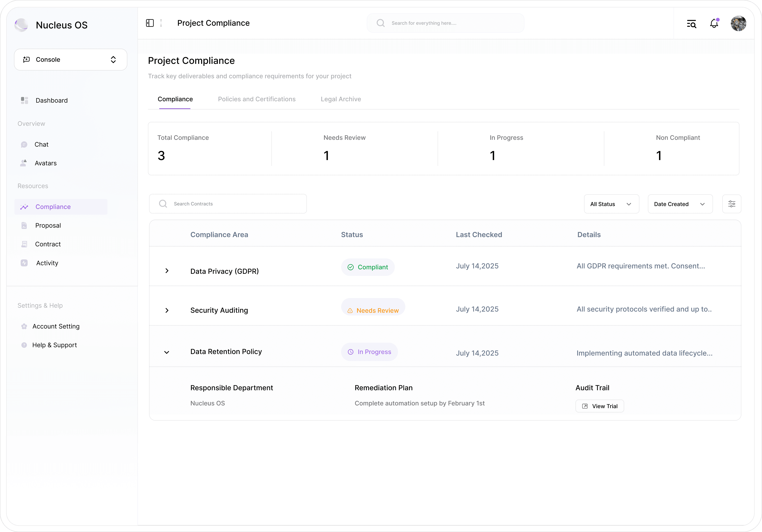Click the View Trial button
This screenshot has height=532, width=762.
599,406
